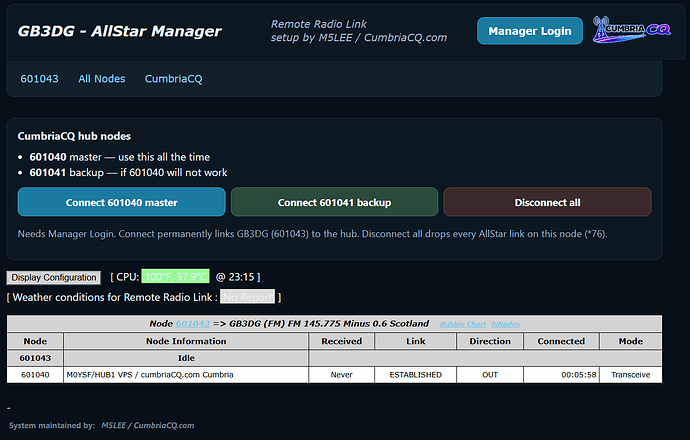Click the Direction column header
This screenshot has height=440, width=690.
tap(490, 341)
